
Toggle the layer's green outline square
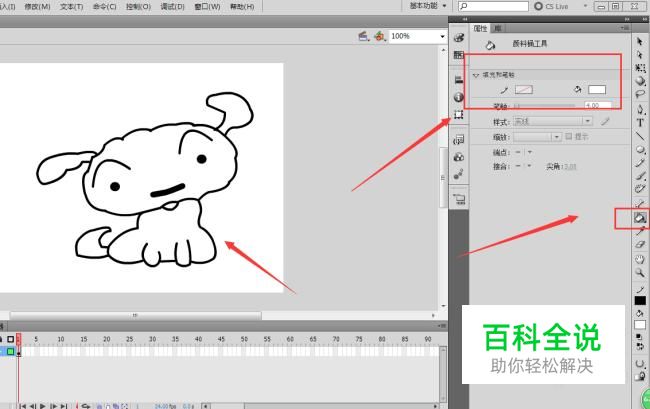[10, 351]
